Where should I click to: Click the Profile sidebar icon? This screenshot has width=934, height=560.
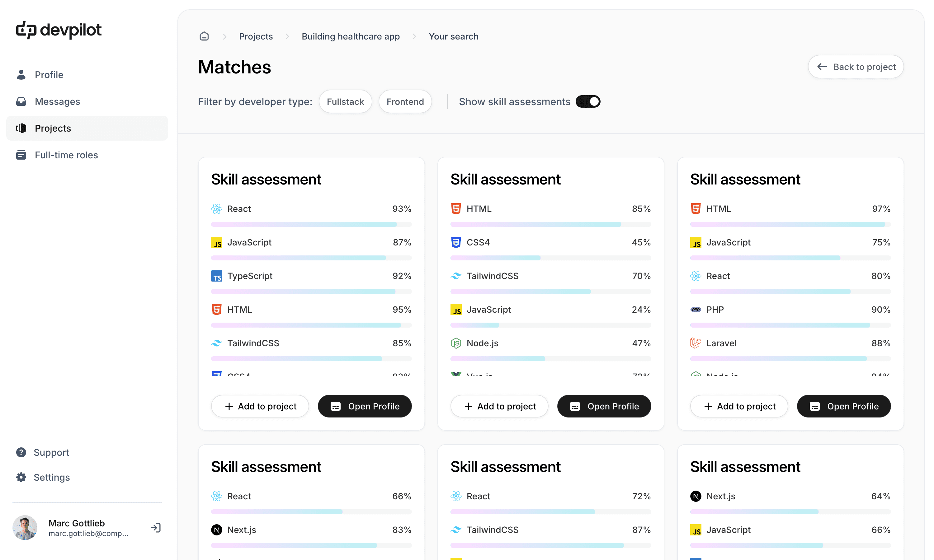point(21,74)
